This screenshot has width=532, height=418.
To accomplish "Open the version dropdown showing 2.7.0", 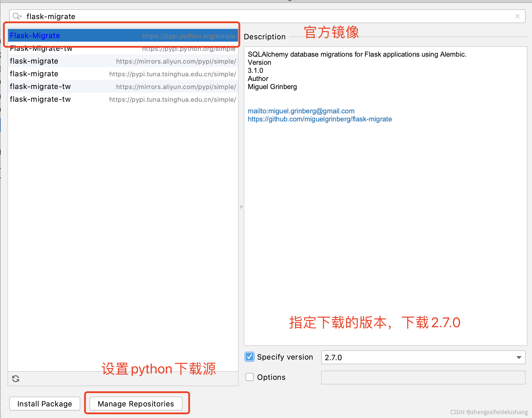I will click(423, 357).
